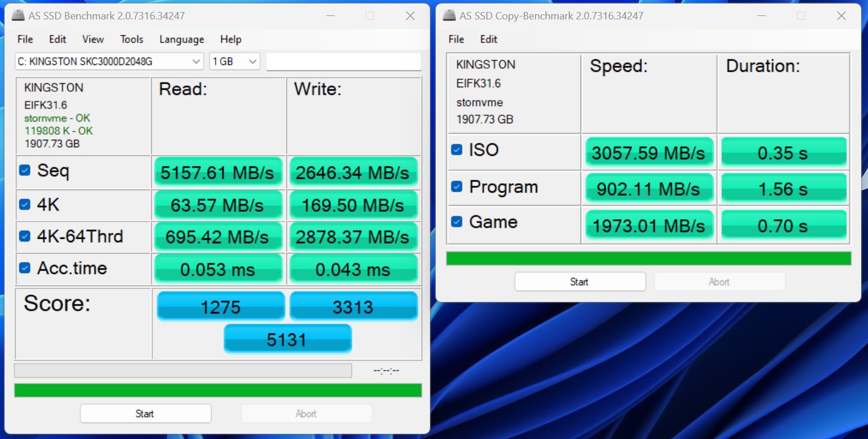868x439 pixels.
Task: Click the empty text field beside 1 GB
Action: click(x=343, y=62)
